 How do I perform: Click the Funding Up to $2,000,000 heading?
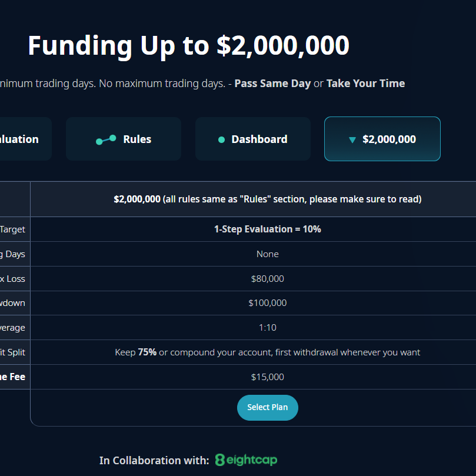pos(188,46)
